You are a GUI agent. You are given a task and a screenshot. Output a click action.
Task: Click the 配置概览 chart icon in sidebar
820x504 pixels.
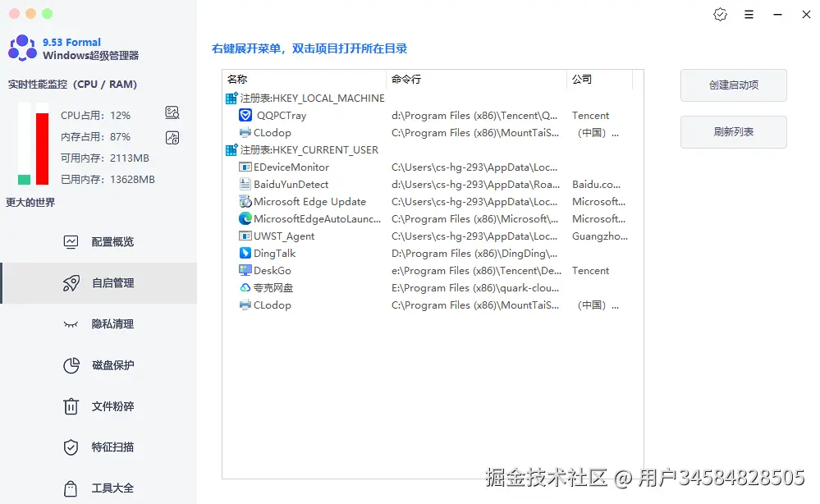click(x=71, y=241)
